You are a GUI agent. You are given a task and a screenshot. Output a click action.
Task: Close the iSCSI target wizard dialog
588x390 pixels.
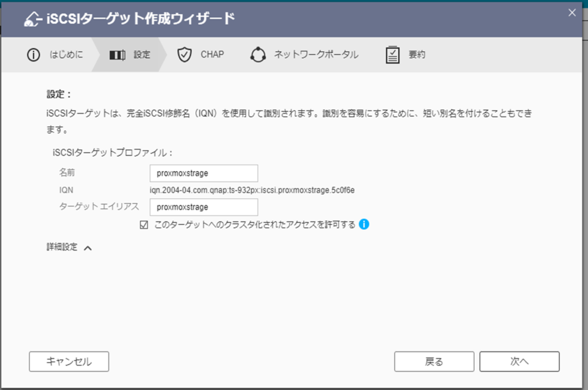click(571, 13)
